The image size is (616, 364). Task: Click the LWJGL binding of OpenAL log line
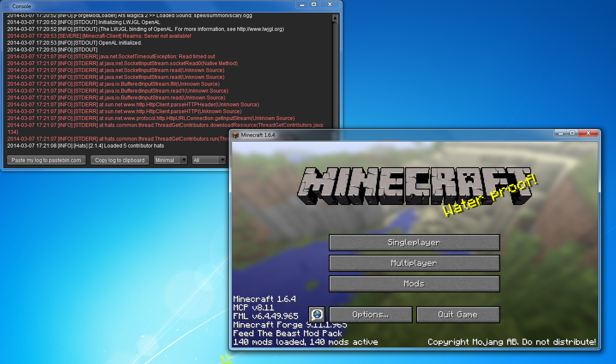[146, 29]
